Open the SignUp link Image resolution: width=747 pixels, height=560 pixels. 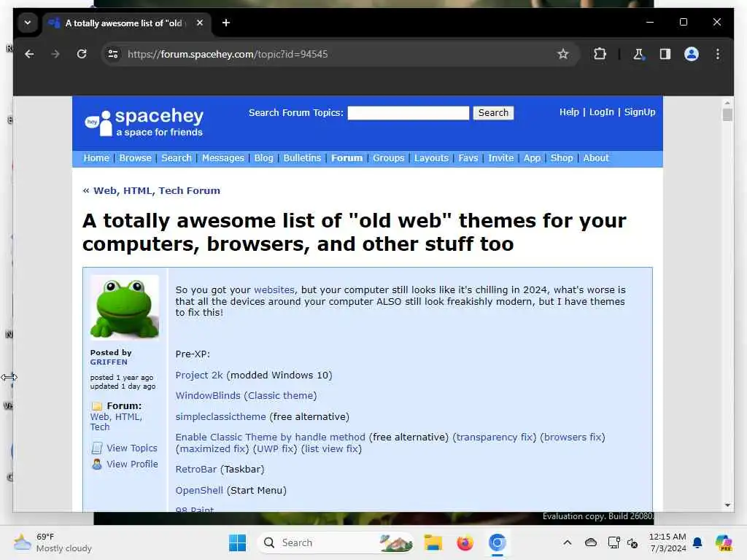639,112
